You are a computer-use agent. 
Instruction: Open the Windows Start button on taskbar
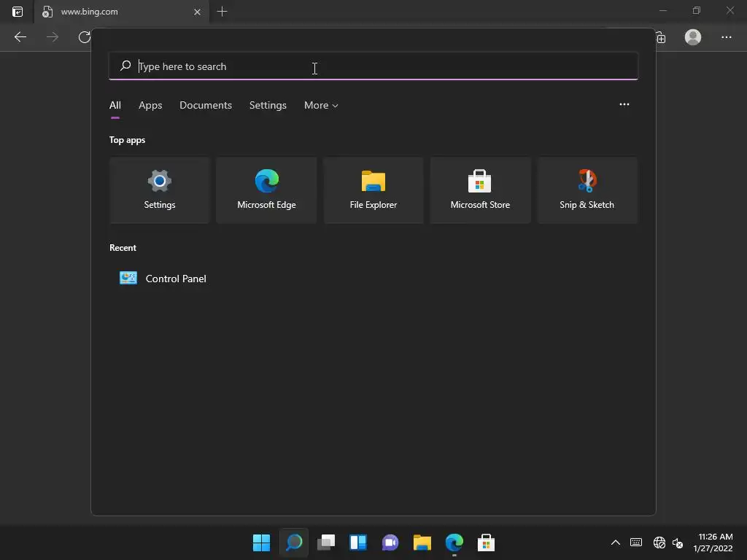[x=261, y=542]
